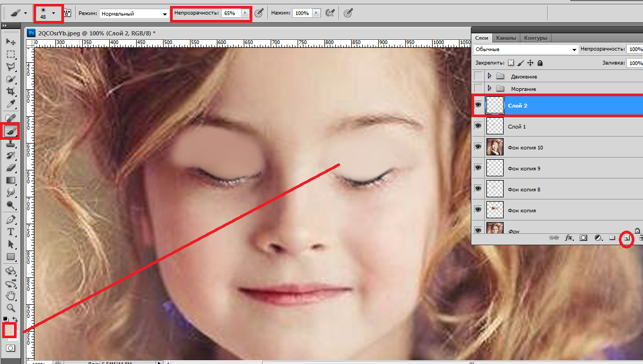Select the Eyedropper tool
The image size is (643, 364).
point(11,104)
